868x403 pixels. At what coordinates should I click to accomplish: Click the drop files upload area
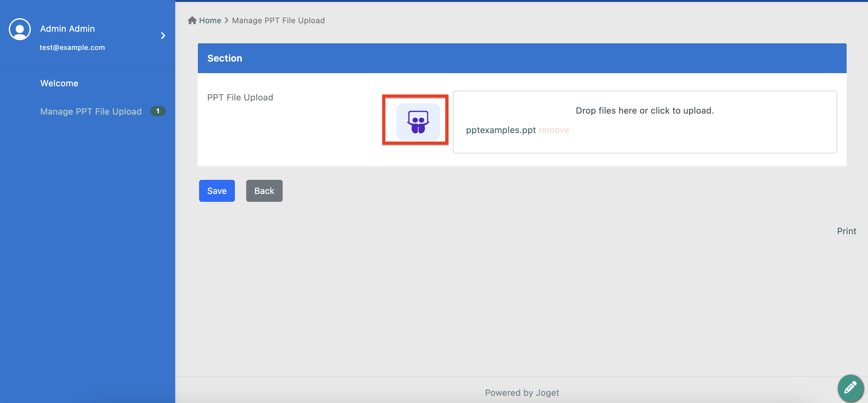click(644, 110)
